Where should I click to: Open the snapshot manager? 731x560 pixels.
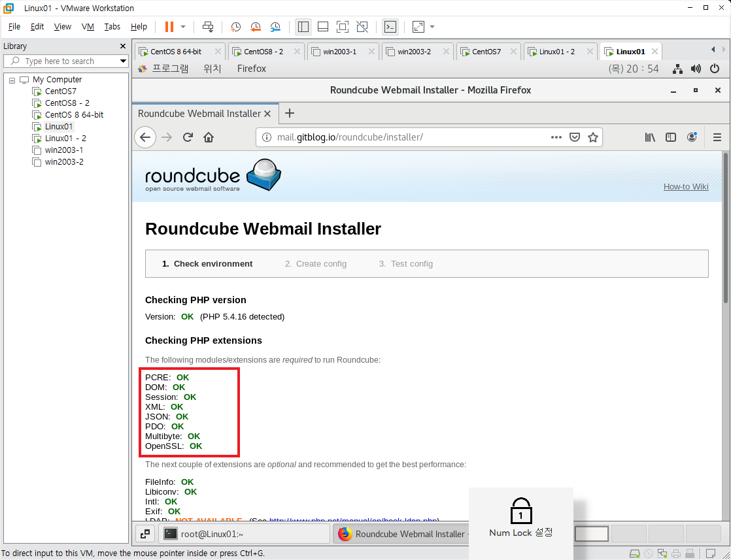pyautogui.click(x=275, y=27)
